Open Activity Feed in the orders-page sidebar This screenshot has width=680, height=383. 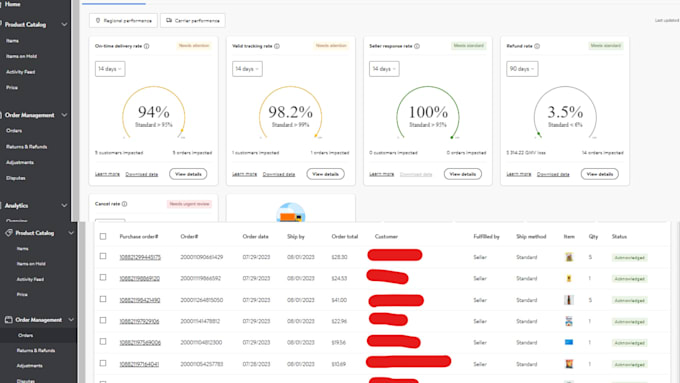coord(30,279)
